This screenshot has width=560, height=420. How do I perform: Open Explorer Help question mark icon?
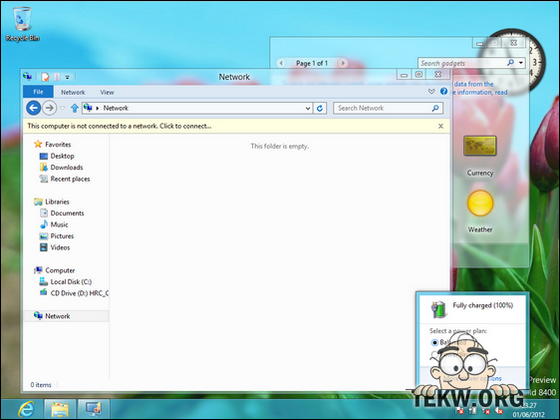coord(444,91)
